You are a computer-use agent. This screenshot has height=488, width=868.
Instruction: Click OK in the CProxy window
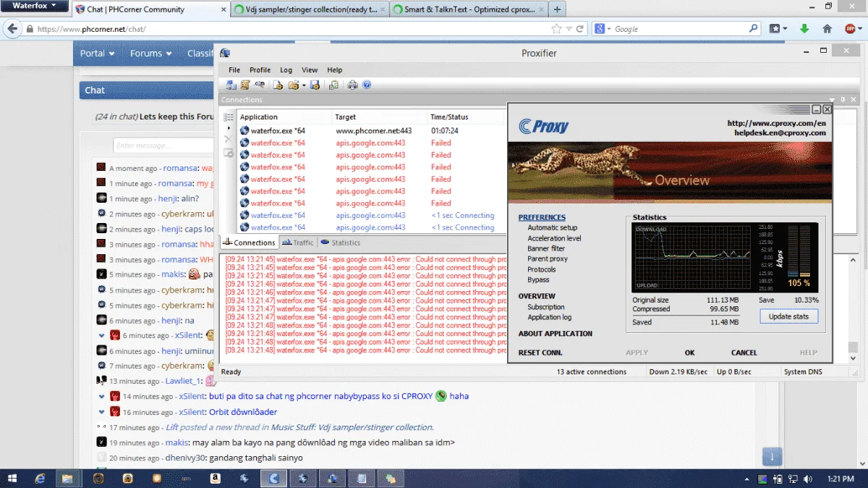pos(689,353)
